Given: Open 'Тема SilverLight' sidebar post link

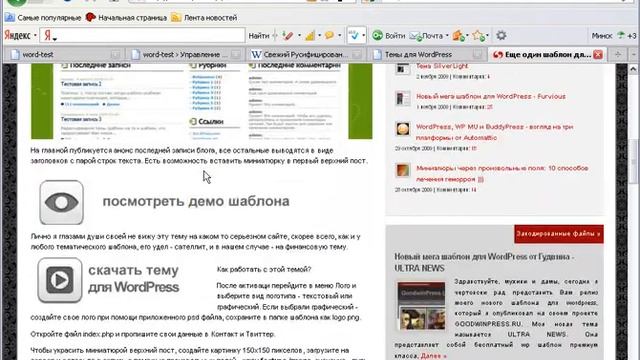Looking at the screenshot, I should [x=442, y=66].
